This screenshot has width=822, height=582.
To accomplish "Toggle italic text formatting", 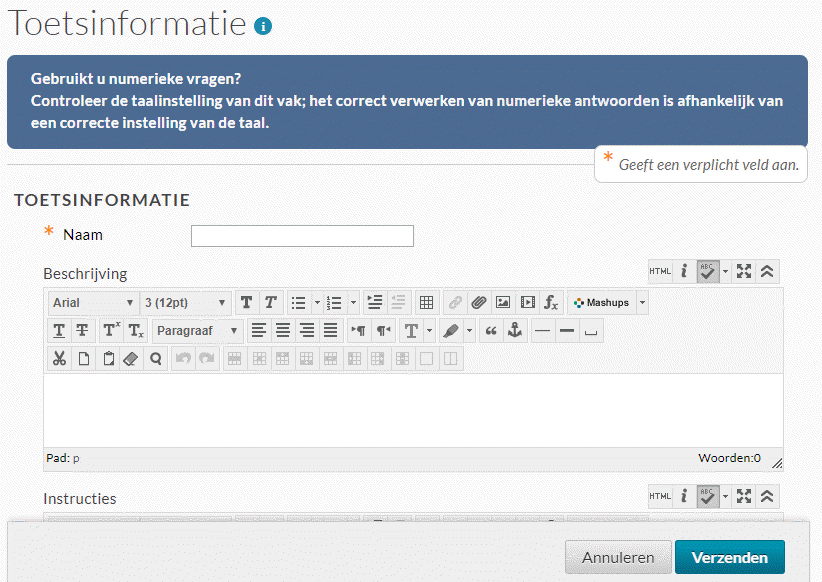I will (x=271, y=303).
